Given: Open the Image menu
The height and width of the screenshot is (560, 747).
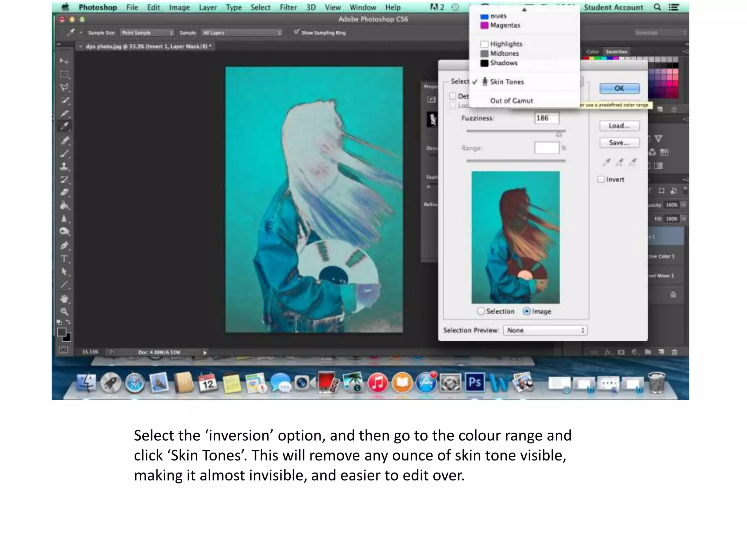Looking at the screenshot, I should (179, 7).
